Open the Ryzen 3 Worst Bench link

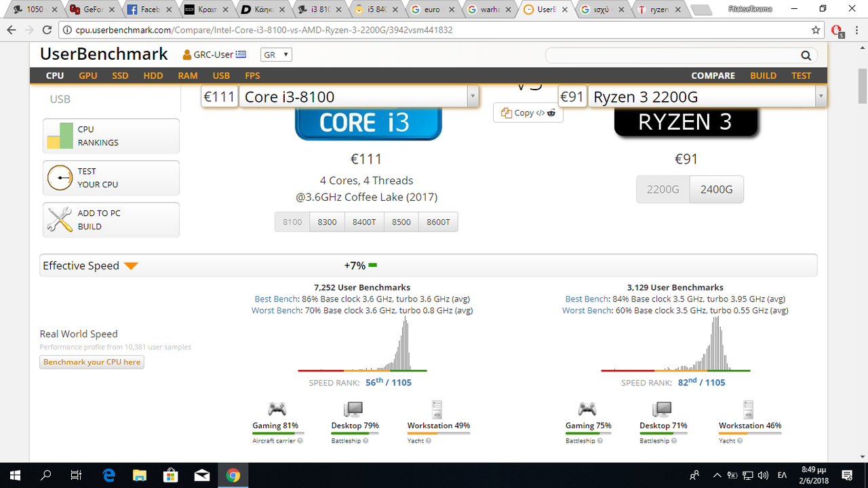(x=587, y=310)
